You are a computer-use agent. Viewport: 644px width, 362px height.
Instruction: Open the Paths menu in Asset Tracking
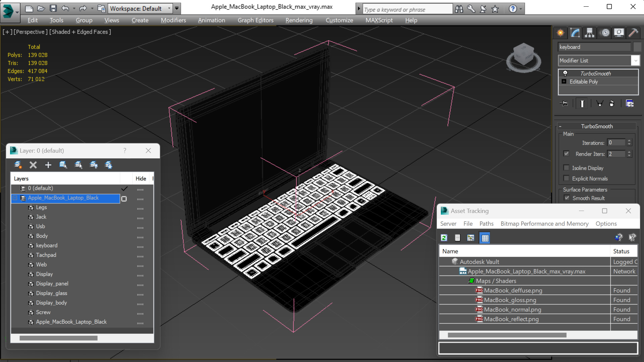point(486,224)
